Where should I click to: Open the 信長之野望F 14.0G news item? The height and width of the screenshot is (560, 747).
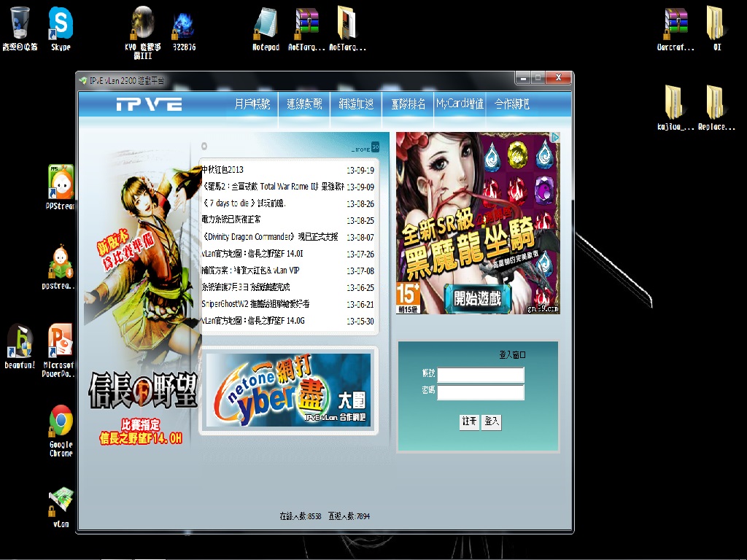click(x=253, y=321)
